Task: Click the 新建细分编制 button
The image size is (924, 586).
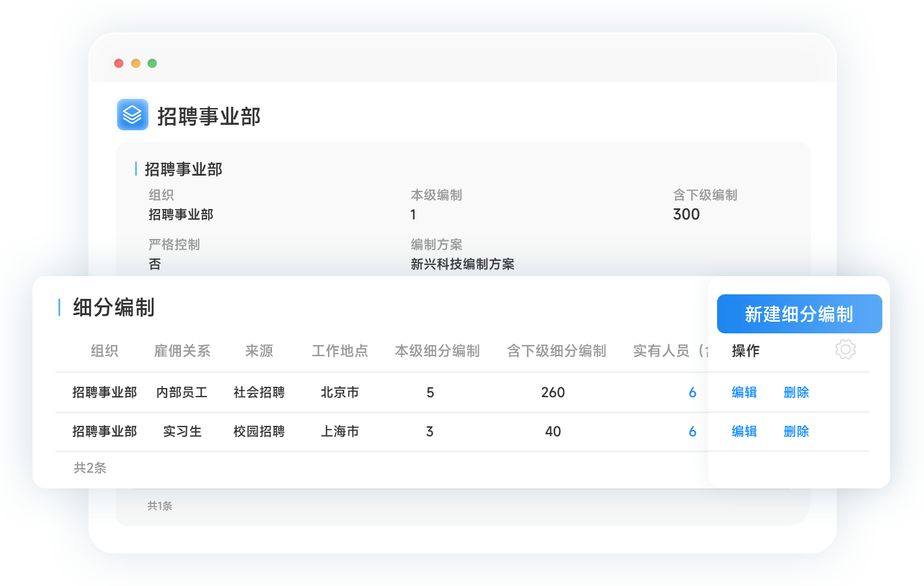Action: click(x=799, y=314)
